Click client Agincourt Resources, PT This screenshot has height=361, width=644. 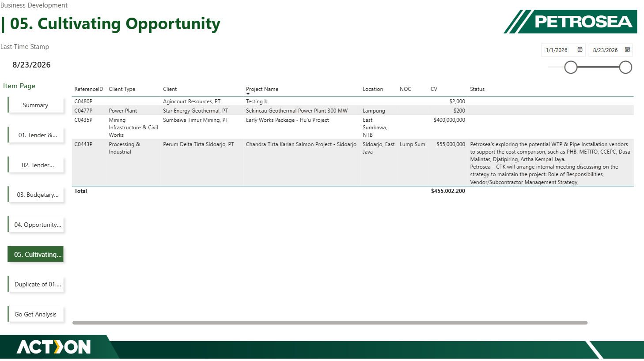coord(192,102)
